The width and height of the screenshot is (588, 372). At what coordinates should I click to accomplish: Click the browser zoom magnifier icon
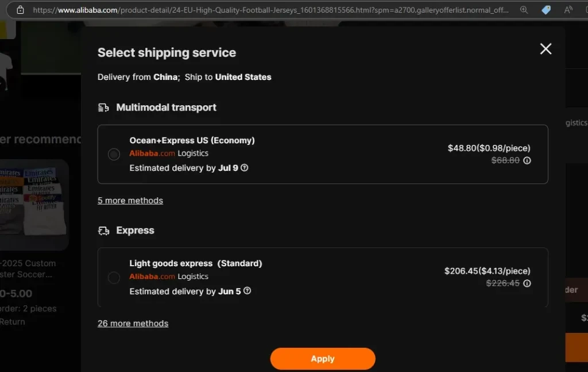point(524,10)
